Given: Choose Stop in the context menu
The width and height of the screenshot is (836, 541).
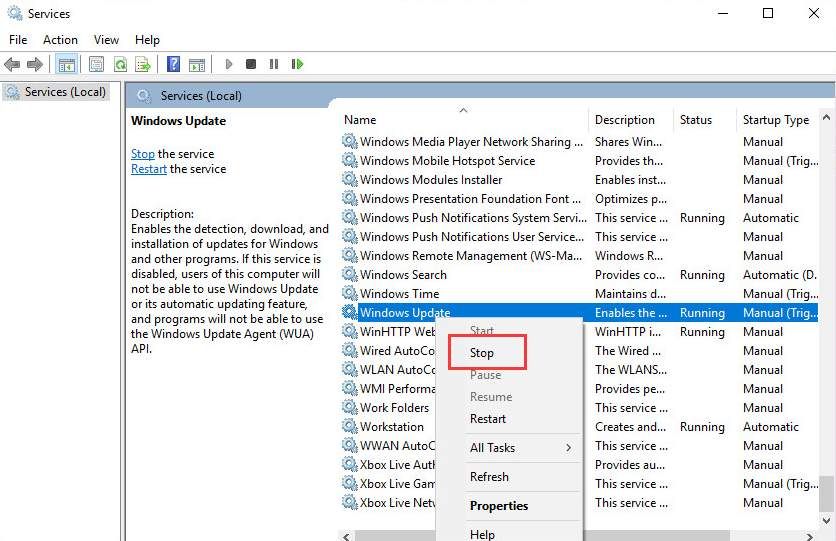Looking at the screenshot, I should (482, 352).
